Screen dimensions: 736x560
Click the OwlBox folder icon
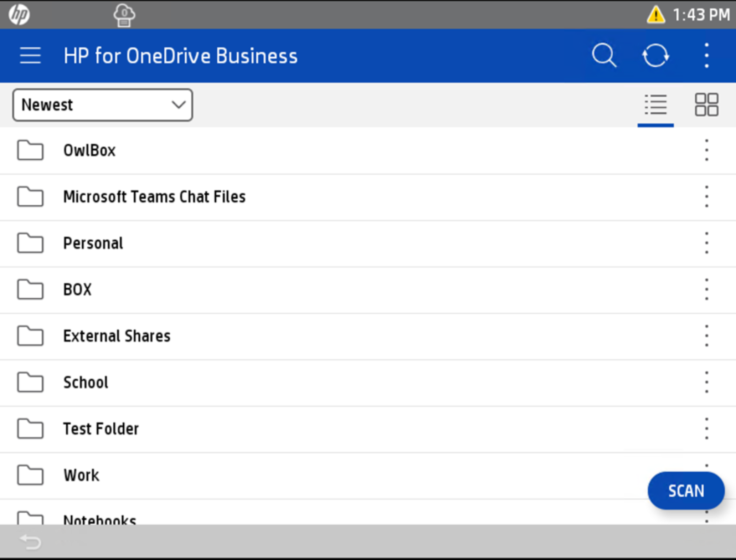click(x=30, y=150)
